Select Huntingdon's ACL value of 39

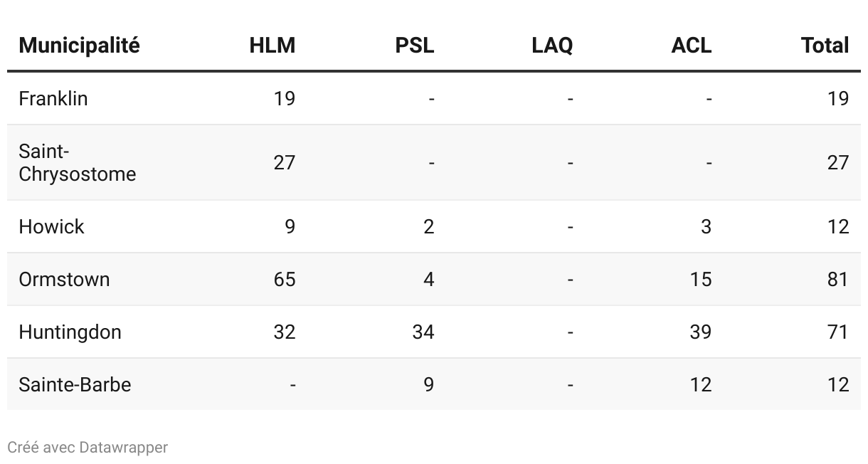tap(701, 332)
